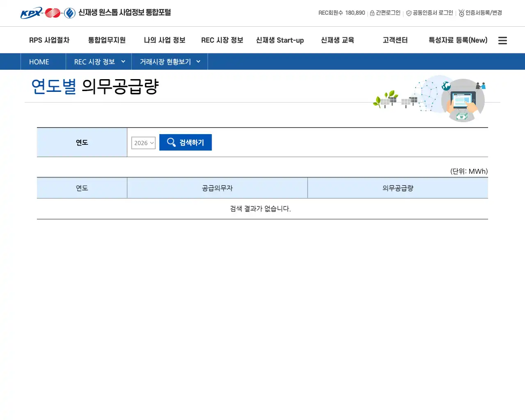Click the KPX logo in header
This screenshot has height=420, width=525.
(x=32, y=13)
